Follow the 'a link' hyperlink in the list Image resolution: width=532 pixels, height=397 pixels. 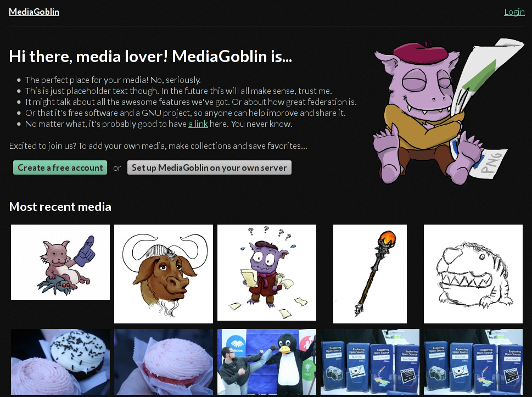coord(198,124)
